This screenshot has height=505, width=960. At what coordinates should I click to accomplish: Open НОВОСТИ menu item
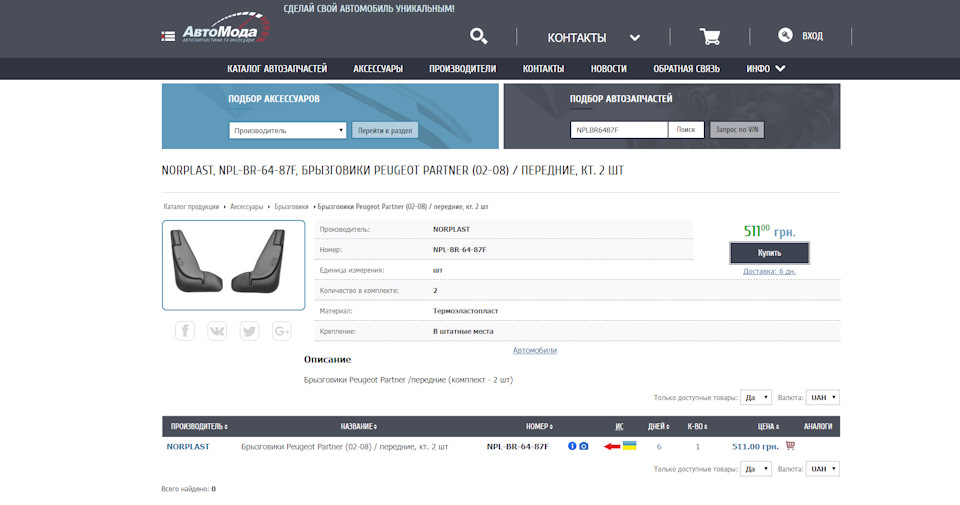click(609, 69)
